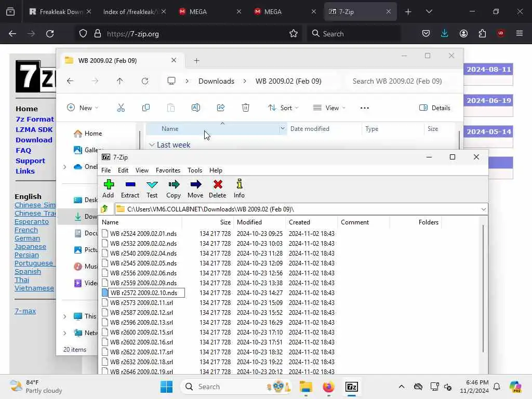Open the Name column filter dropdown arrow
The image size is (532, 399).
[x=283, y=129]
